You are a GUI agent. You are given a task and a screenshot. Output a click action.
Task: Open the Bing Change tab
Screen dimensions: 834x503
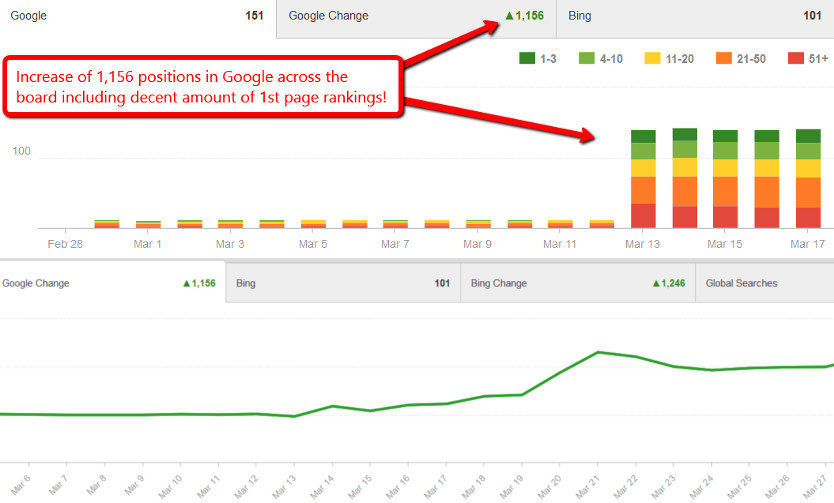577,283
